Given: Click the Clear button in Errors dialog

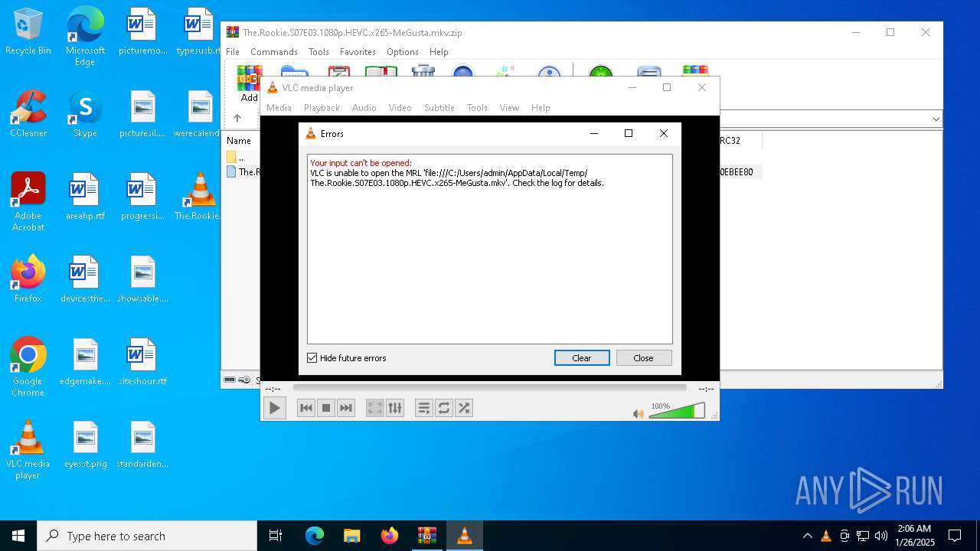Looking at the screenshot, I should point(582,358).
